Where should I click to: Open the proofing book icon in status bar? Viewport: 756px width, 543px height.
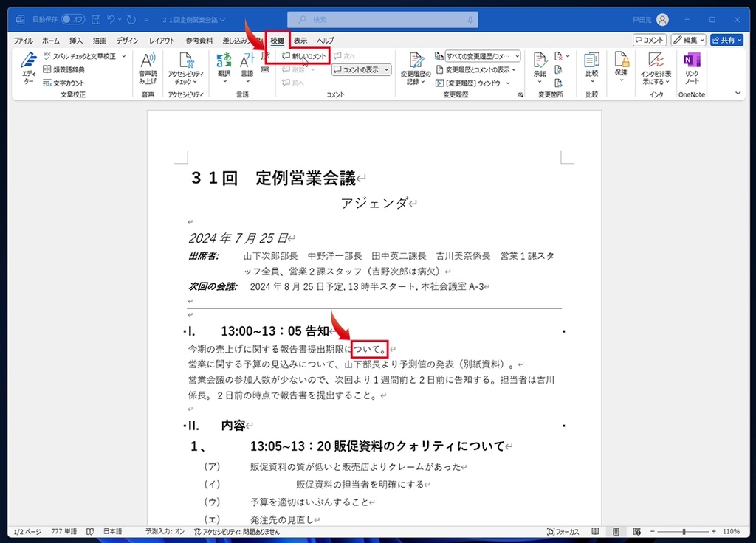coord(89,531)
